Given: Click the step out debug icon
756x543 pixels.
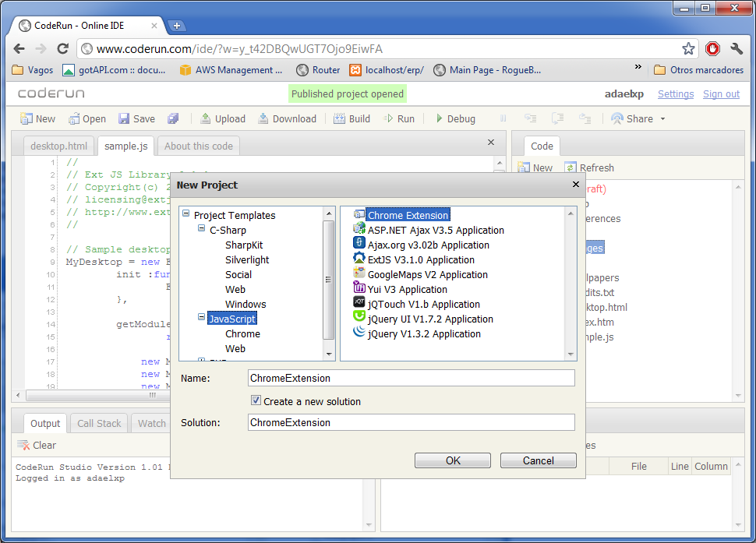Looking at the screenshot, I should pyautogui.click(x=585, y=118).
